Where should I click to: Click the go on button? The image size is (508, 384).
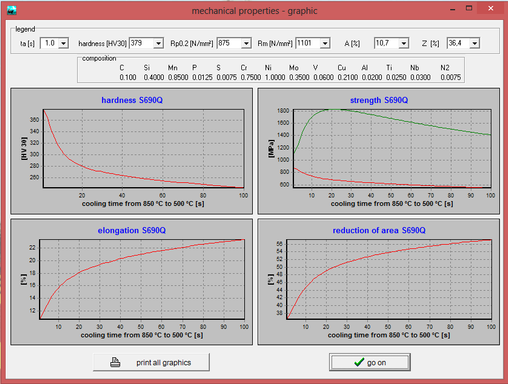click(370, 362)
